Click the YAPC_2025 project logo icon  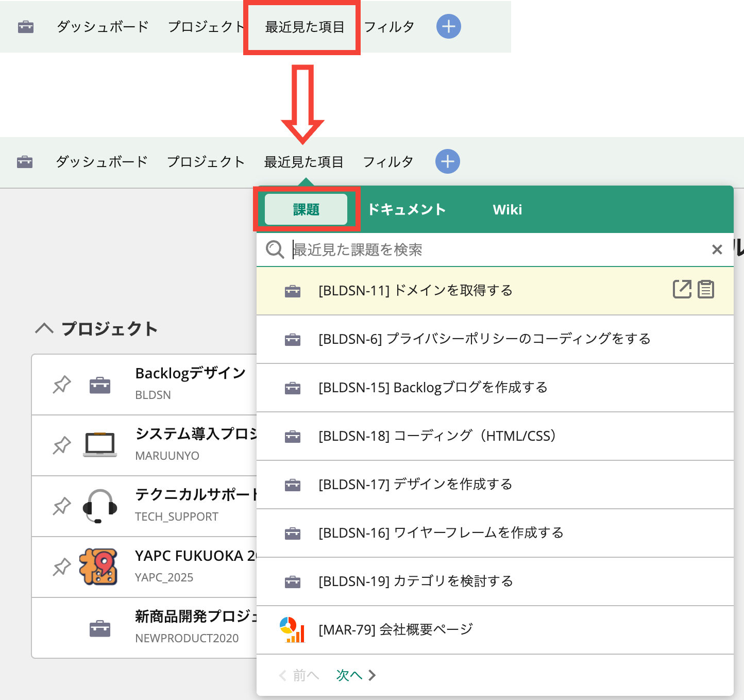pyautogui.click(x=98, y=566)
